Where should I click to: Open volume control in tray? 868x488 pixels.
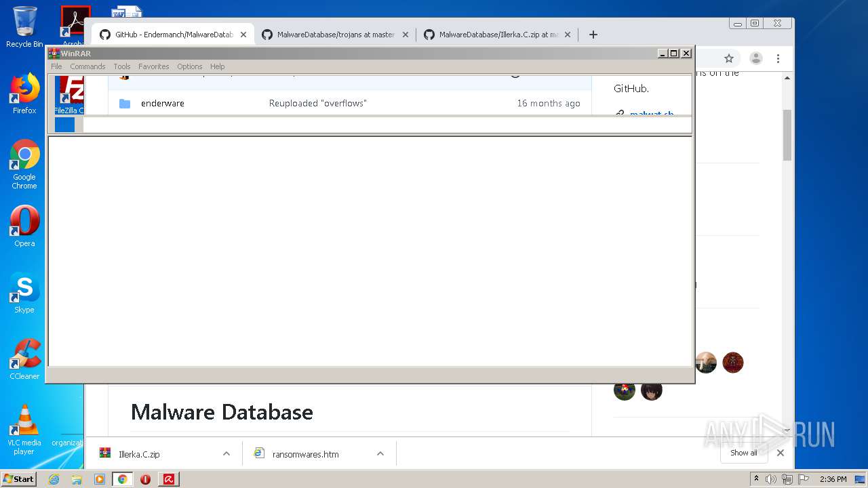771,479
